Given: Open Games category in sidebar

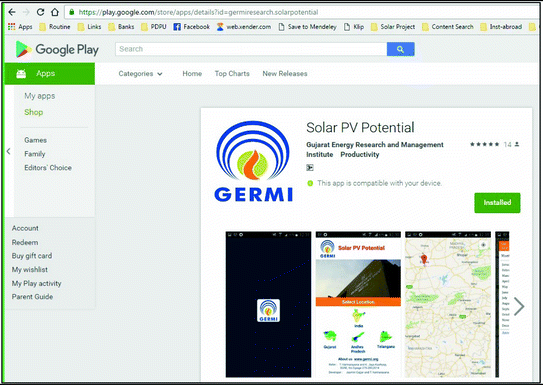Looking at the screenshot, I should (x=35, y=140).
